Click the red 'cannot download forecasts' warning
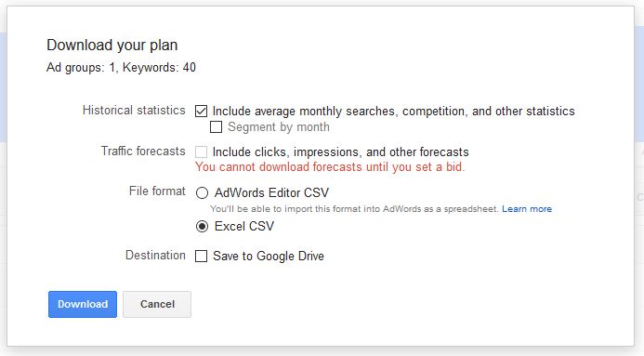The image size is (644, 356). [x=330, y=167]
